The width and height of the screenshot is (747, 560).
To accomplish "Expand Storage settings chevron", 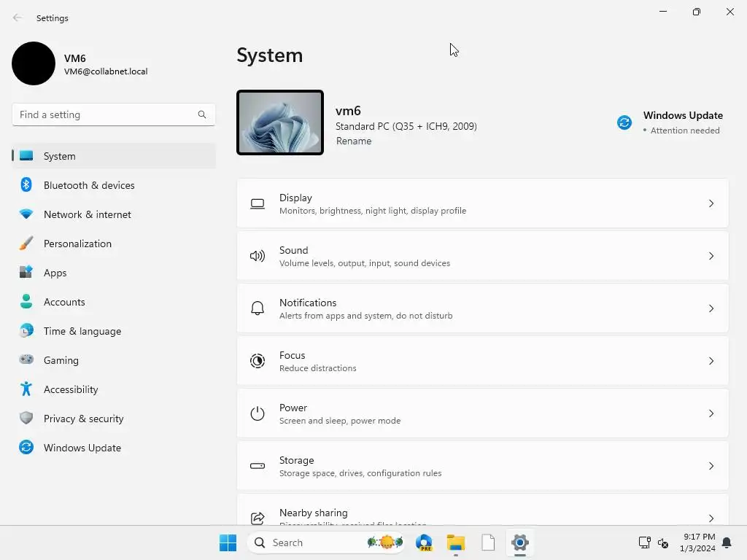I will pyautogui.click(x=711, y=466).
